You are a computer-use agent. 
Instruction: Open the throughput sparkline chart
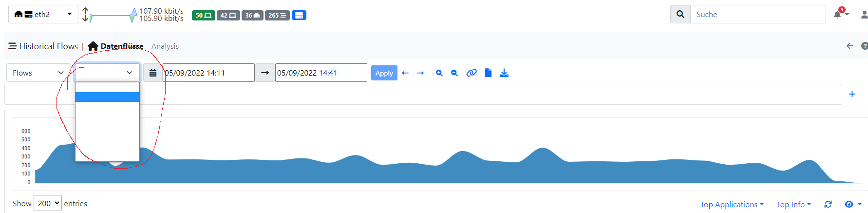[113, 15]
